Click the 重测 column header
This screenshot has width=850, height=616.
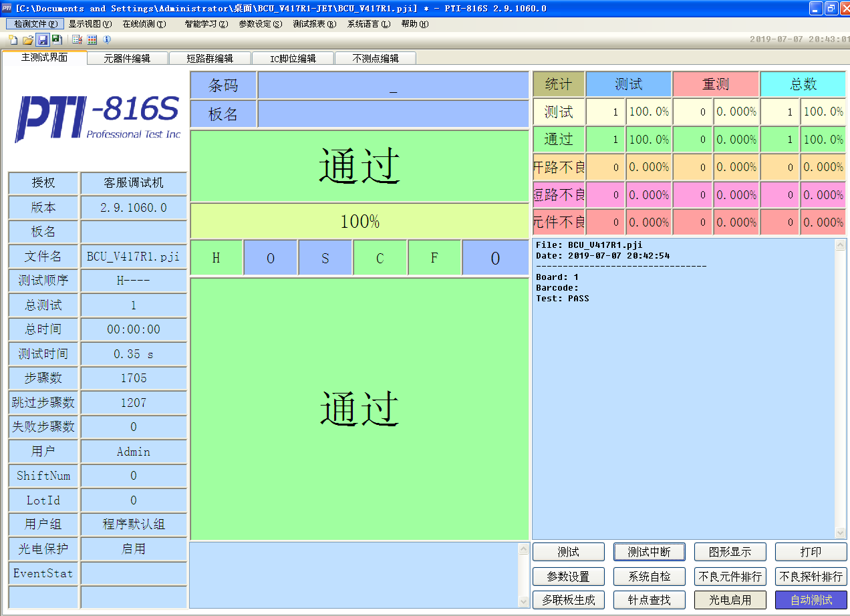pos(716,84)
